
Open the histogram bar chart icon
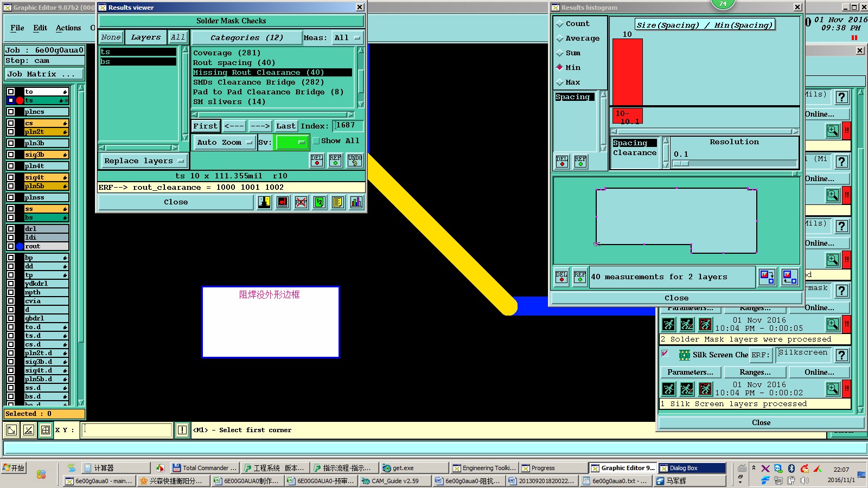point(356,202)
